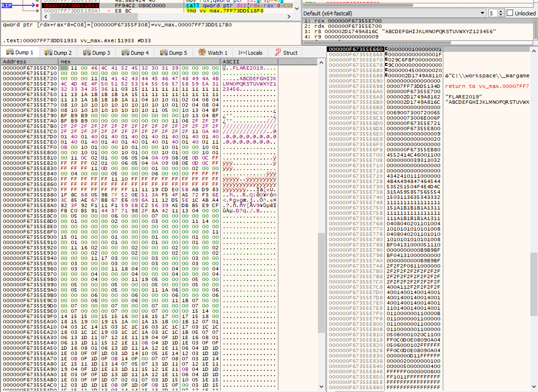
Task: Select dump row address 000000F67355E870
Action: 30,189
